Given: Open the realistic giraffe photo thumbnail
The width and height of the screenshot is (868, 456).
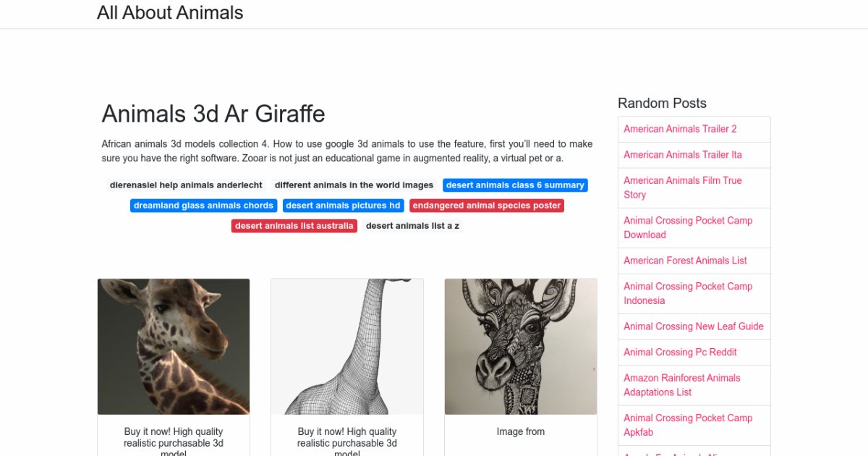Looking at the screenshot, I should (x=174, y=347).
